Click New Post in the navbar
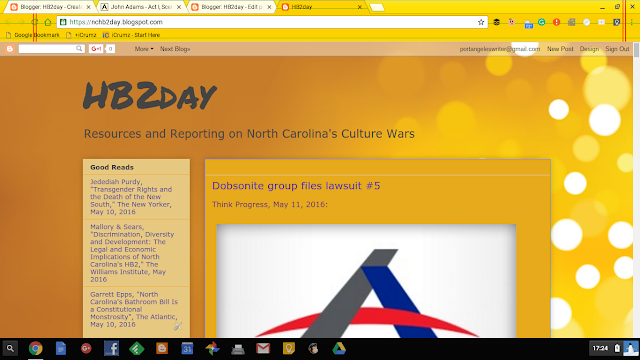This screenshot has width=640, height=360. (x=560, y=49)
